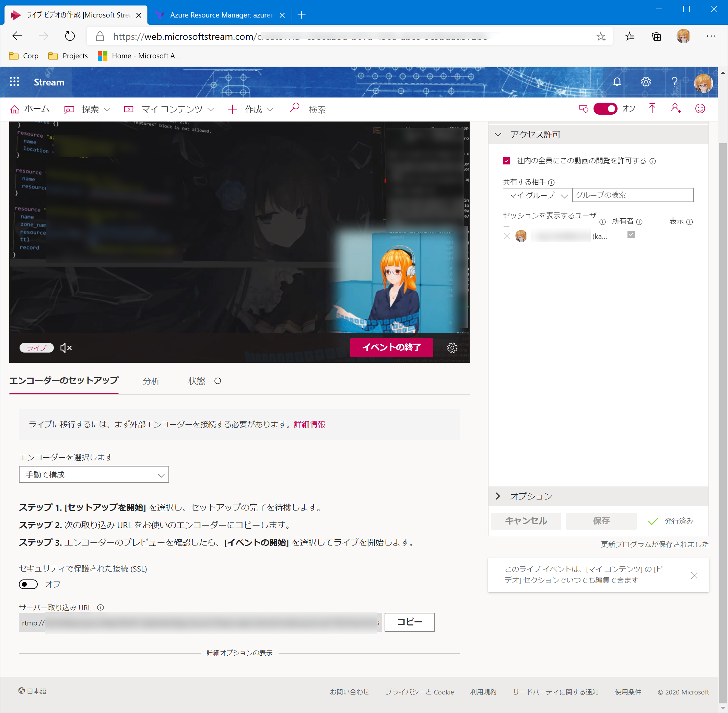The image size is (728, 713).
Task: Turn off the オン toggle in the navigation bar
Action: 605,109
